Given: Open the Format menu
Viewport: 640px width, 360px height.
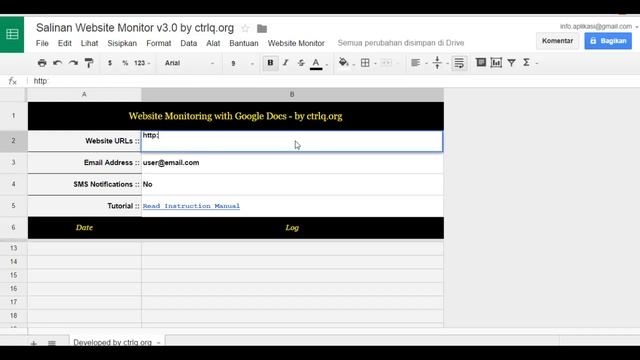Looking at the screenshot, I should [x=159, y=43].
